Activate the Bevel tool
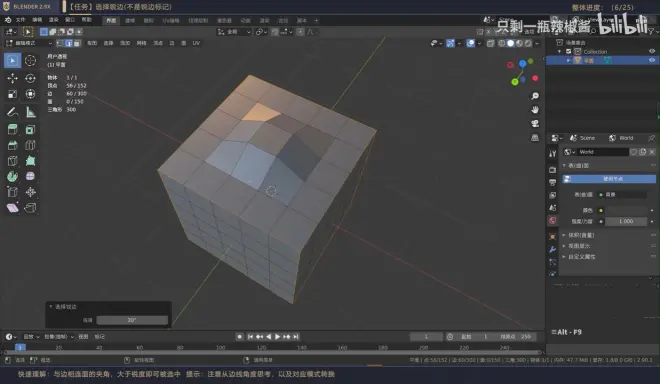The height and width of the screenshot is (384, 660). click(x=12, y=145)
